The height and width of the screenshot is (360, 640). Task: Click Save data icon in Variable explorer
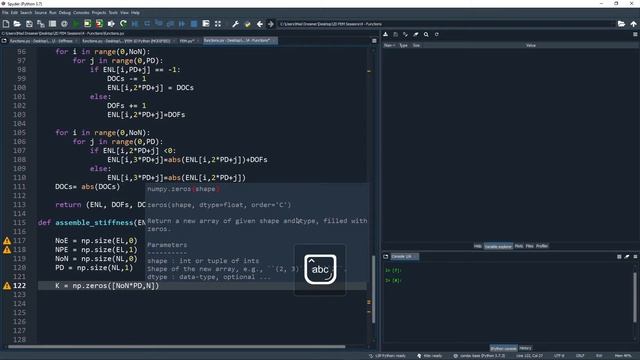coord(396,35)
